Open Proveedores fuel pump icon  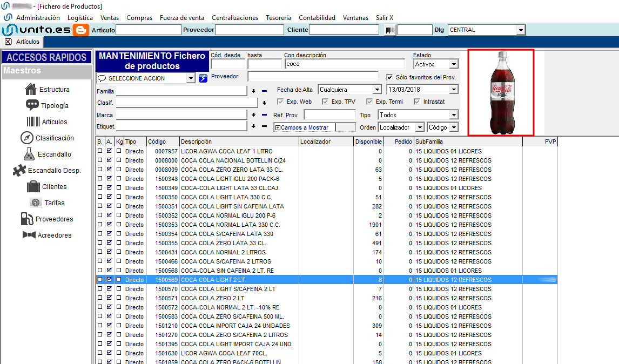(x=27, y=219)
